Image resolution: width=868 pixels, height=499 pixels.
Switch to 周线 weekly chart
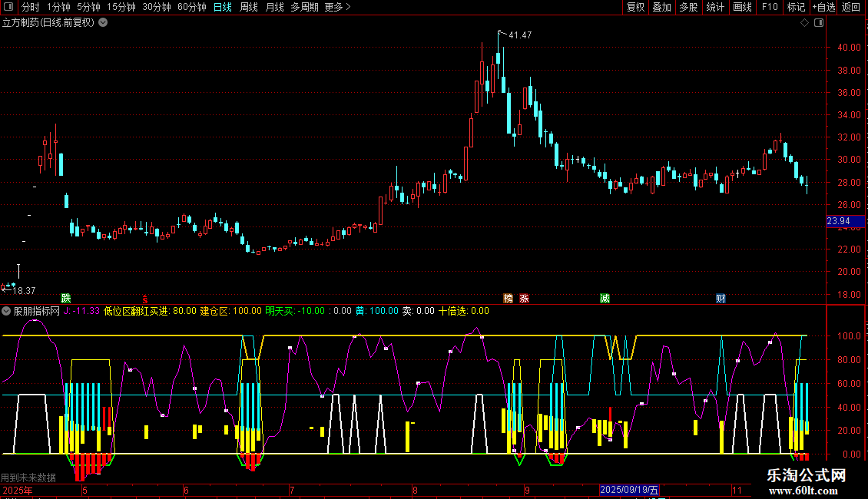pos(249,7)
